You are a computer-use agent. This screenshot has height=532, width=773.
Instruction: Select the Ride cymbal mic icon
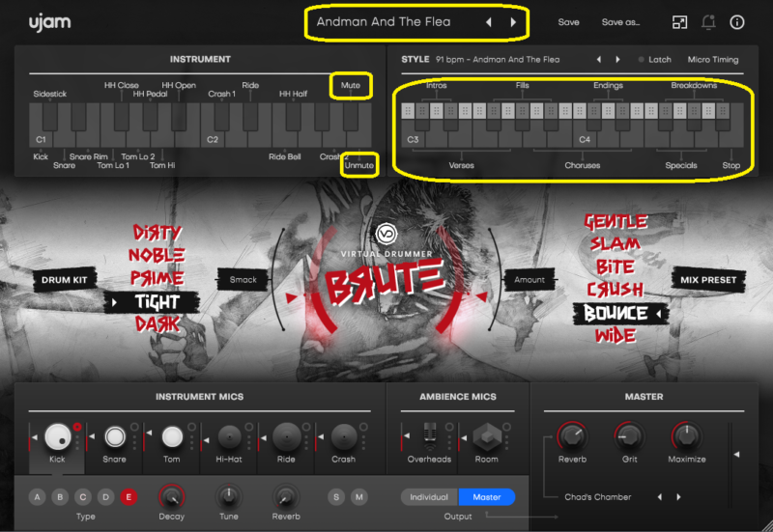pyautogui.click(x=286, y=436)
